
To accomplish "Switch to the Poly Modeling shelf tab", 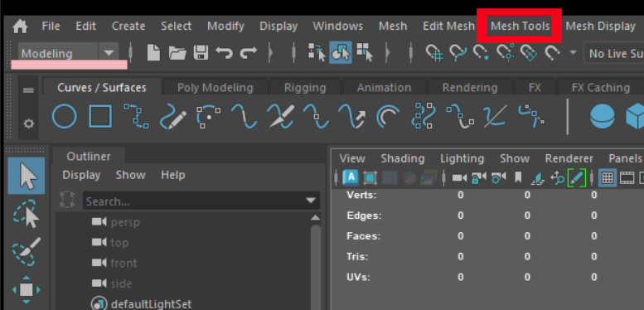I will tap(215, 88).
